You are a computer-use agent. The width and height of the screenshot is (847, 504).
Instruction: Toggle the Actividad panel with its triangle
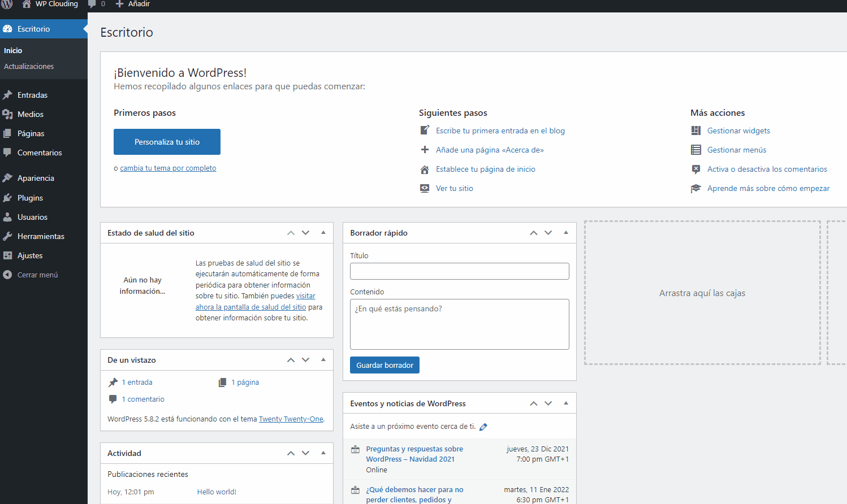(323, 453)
